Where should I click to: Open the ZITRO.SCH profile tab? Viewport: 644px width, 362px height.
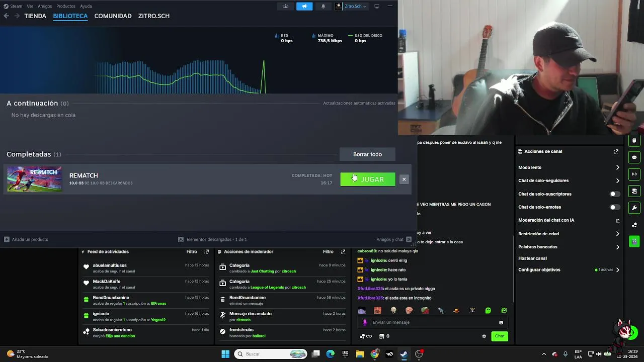tap(154, 16)
